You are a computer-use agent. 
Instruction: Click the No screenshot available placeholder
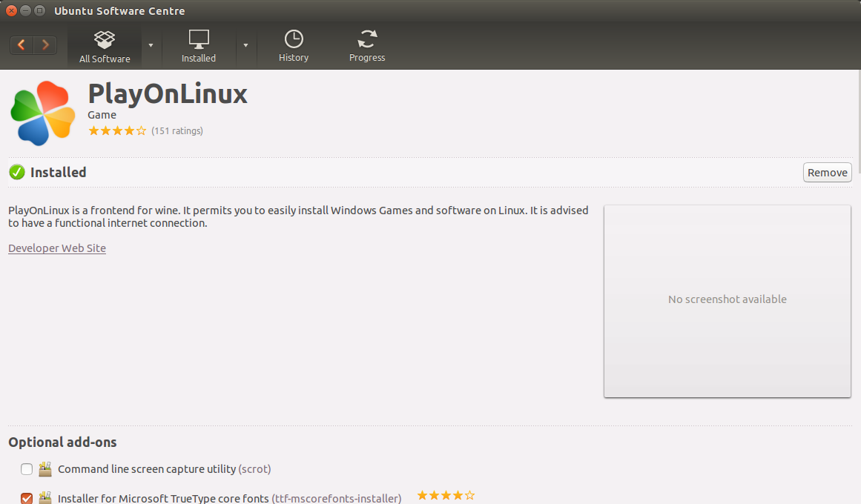(727, 300)
